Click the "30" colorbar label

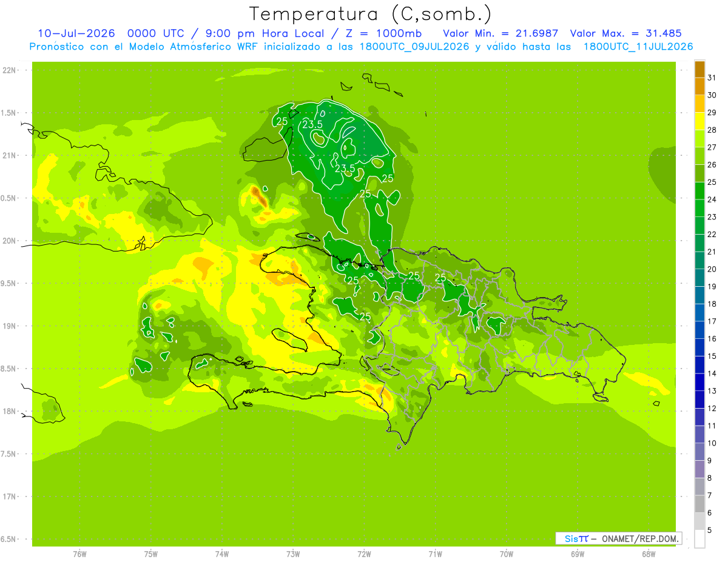tap(712, 95)
